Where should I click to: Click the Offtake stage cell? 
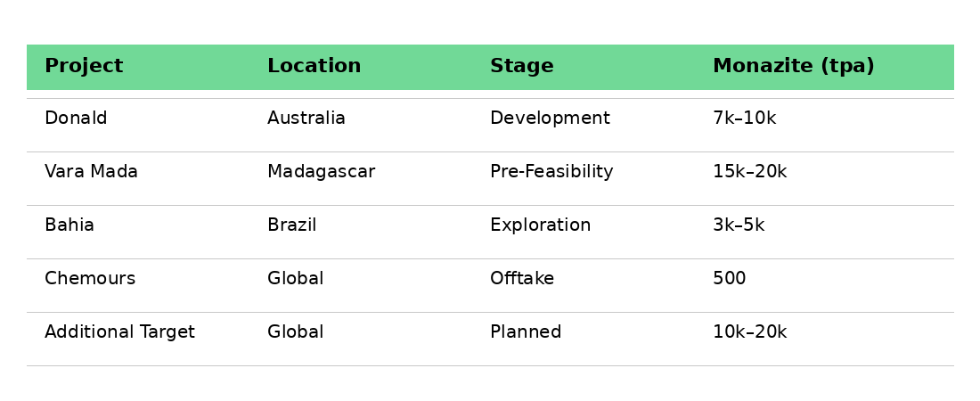point(521,279)
